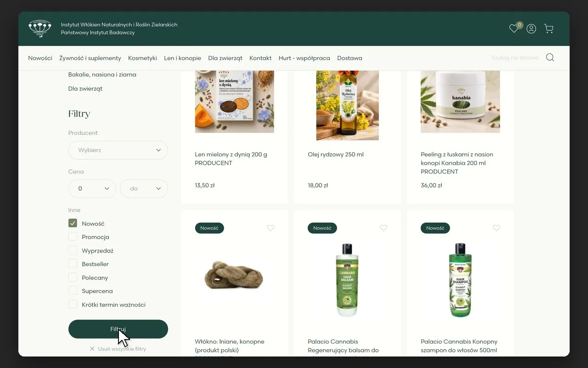Click the Cannabis Hair Balsam bottle image

tap(347, 280)
